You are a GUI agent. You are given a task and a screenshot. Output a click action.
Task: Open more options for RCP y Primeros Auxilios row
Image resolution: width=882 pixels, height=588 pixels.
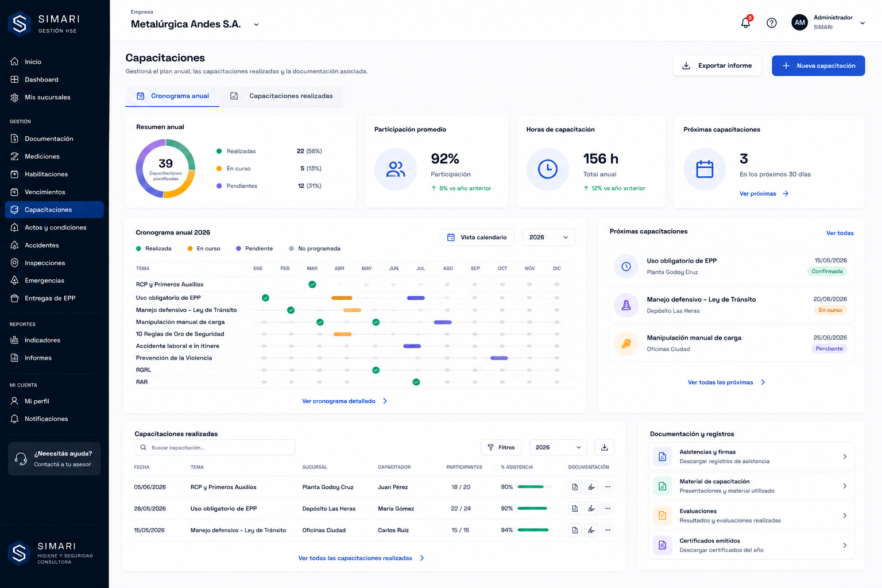click(x=608, y=487)
